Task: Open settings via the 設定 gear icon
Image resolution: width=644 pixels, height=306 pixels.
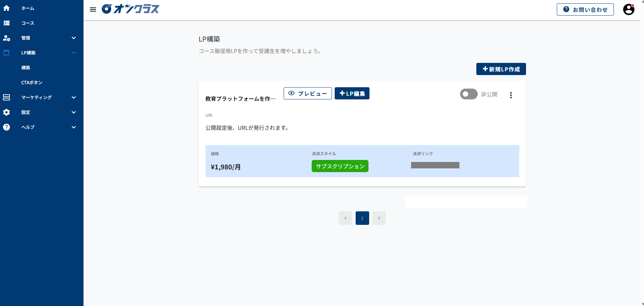Action: click(7, 112)
